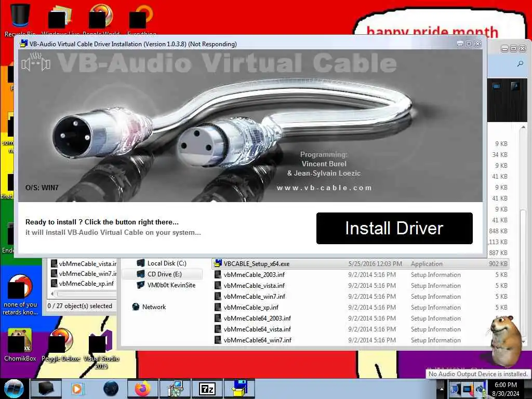Select vbMmeCable_xp.inf in the right file list
The image size is (532, 399).
pos(360,307)
